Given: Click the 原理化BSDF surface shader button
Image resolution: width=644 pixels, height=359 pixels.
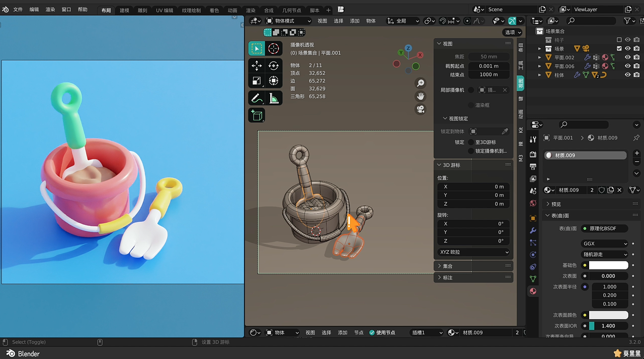Looking at the screenshot, I should click(604, 228).
